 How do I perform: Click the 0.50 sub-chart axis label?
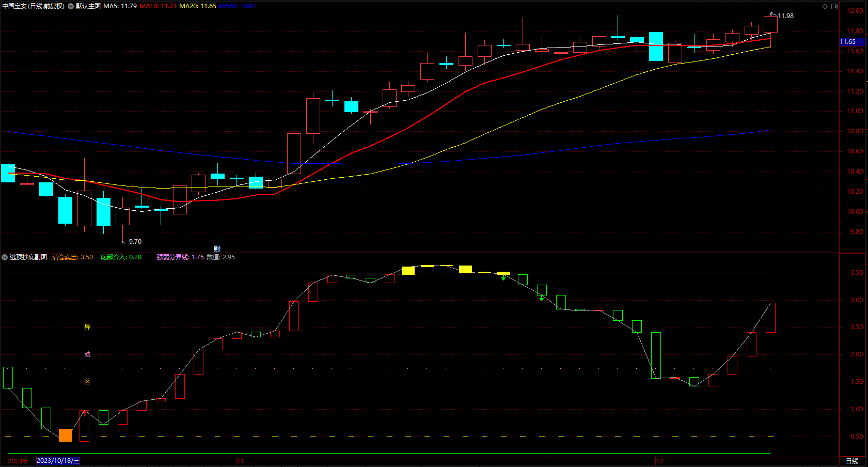pyautogui.click(x=857, y=437)
